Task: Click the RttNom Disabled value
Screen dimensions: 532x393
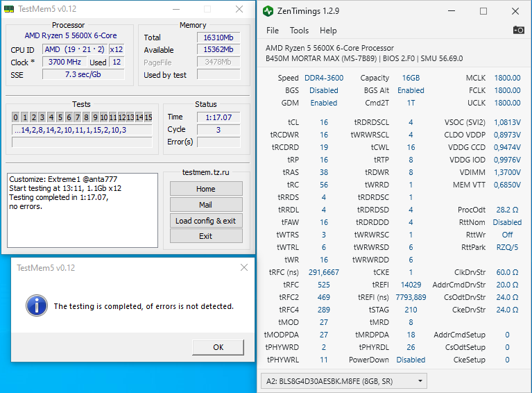Action: tap(507, 222)
